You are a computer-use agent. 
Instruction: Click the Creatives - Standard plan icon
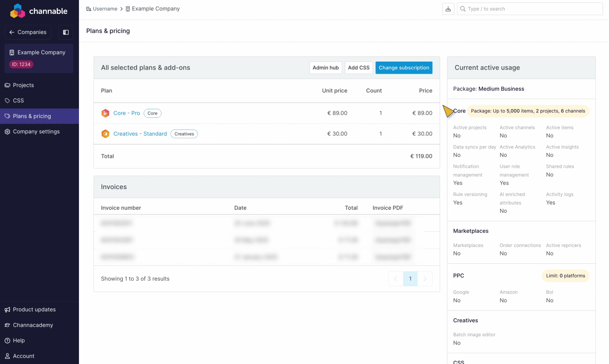tap(105, 134)
